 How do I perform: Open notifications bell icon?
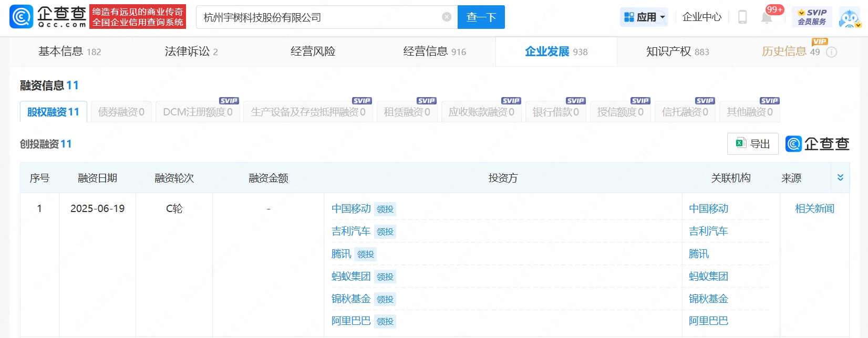pos(767,17)
